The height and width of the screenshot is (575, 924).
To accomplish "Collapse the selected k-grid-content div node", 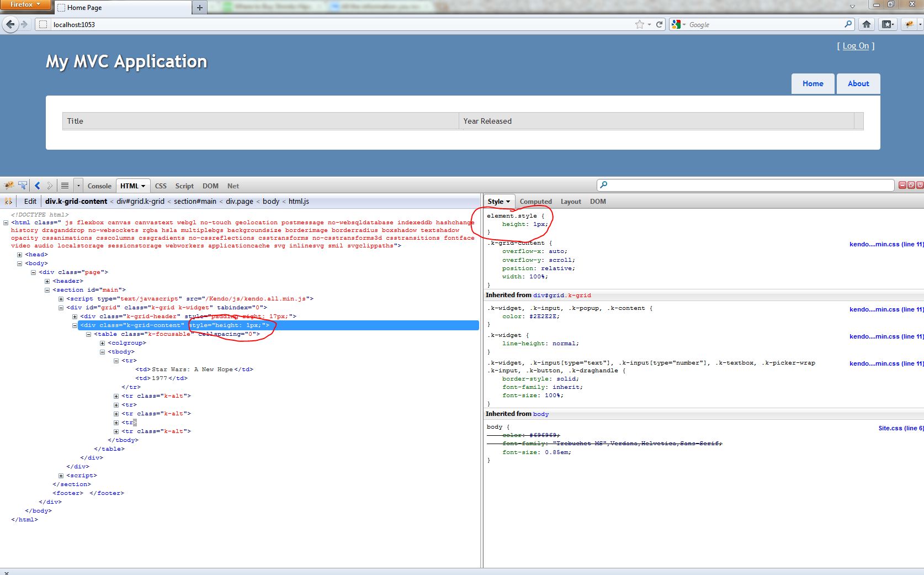I will coord(75,325).
